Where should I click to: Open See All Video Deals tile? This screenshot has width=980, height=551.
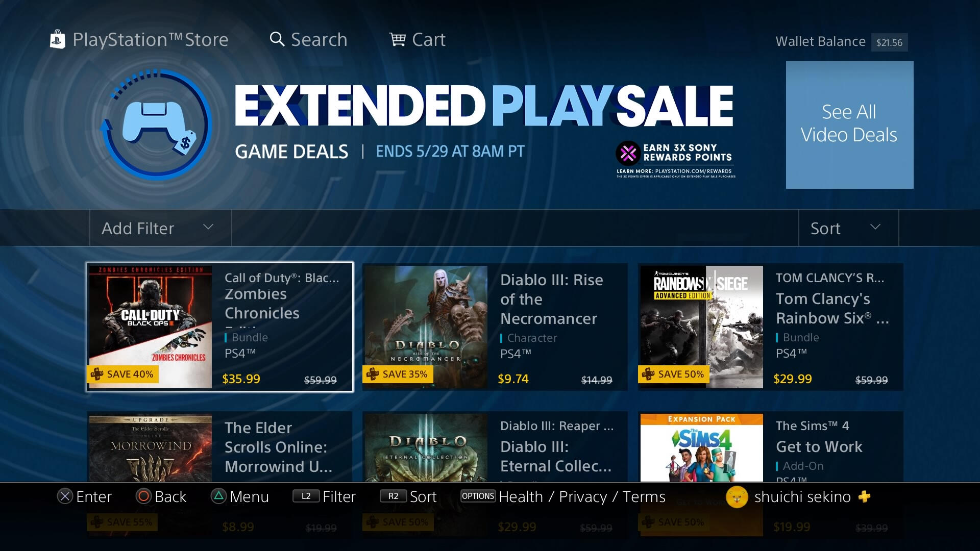(849, 125)
